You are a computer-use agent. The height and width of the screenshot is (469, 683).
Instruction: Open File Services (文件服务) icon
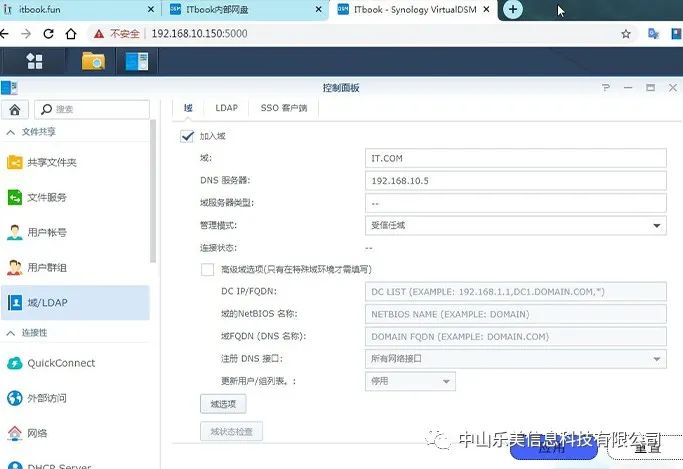[15, 197]
